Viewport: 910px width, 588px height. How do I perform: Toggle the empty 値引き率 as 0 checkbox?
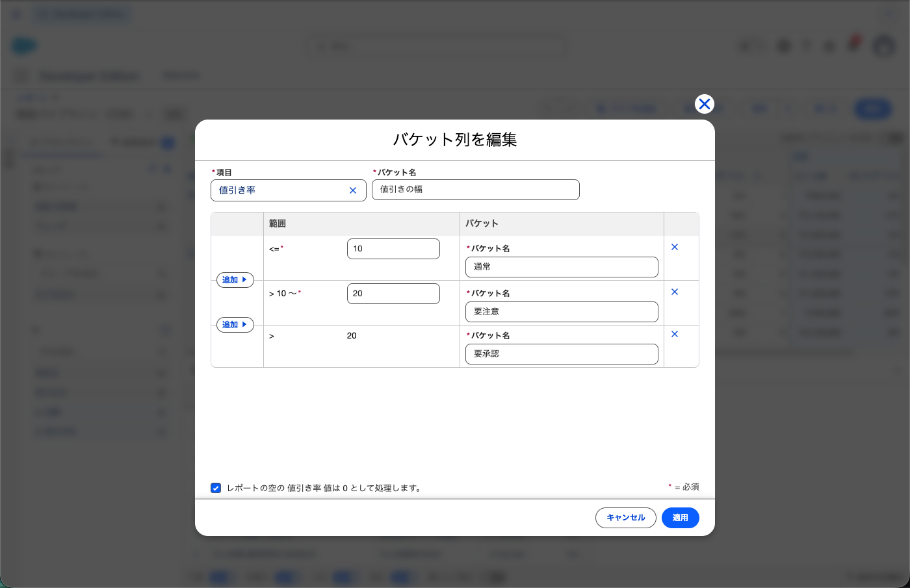pos(216,488)
